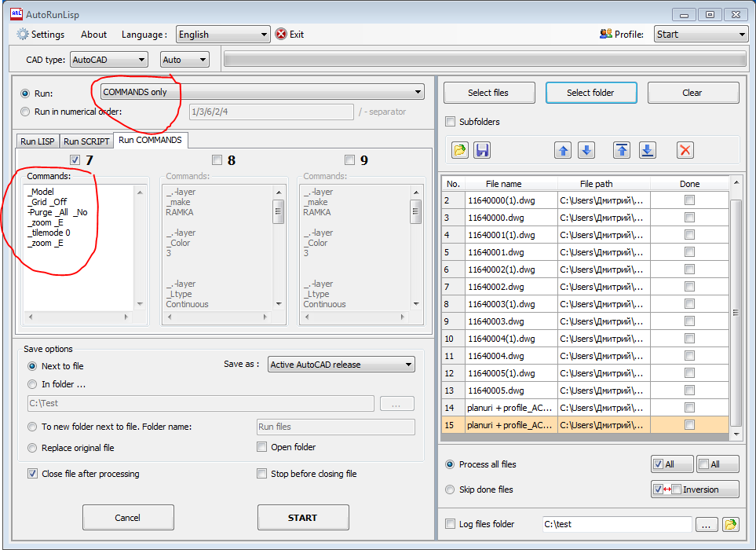Move selected file down one row
The height and width of the screenshot is (550, 756).
[586, 150]
